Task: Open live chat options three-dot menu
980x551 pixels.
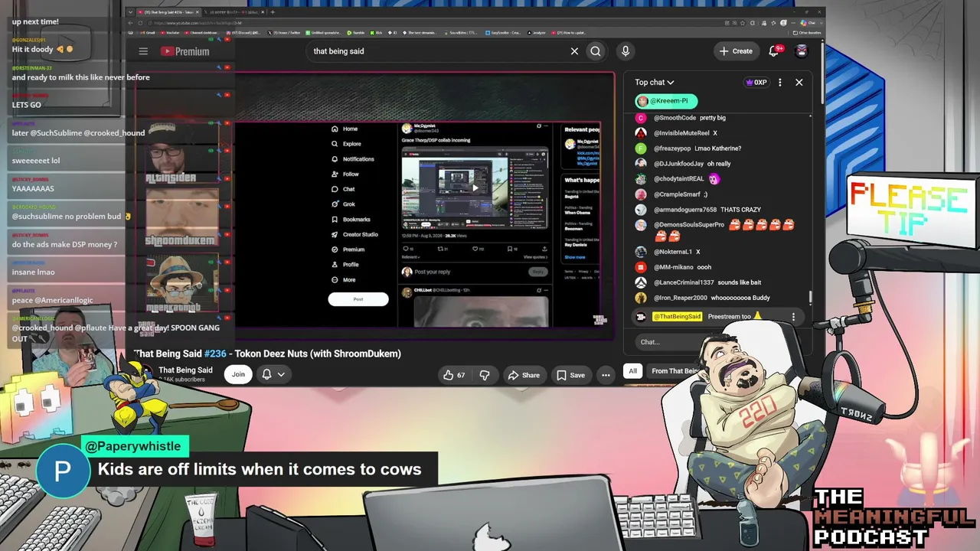Action: (x=779, y=82)
